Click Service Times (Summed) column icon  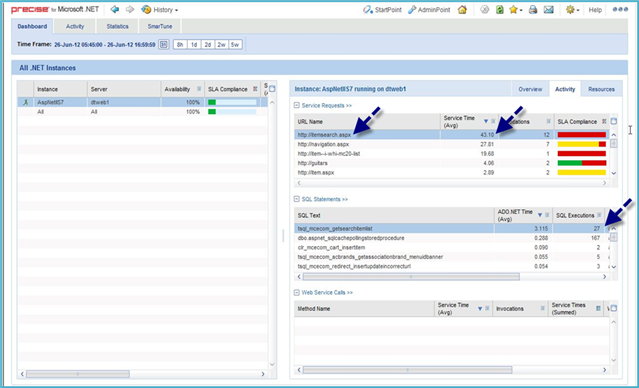[x=598, y=309]
